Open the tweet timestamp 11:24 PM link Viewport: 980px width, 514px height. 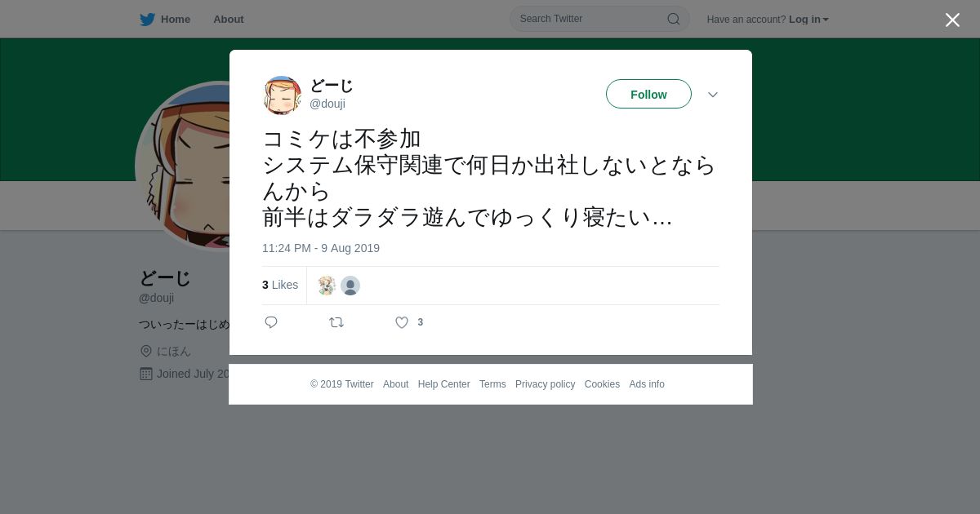[x=321, y=248]
